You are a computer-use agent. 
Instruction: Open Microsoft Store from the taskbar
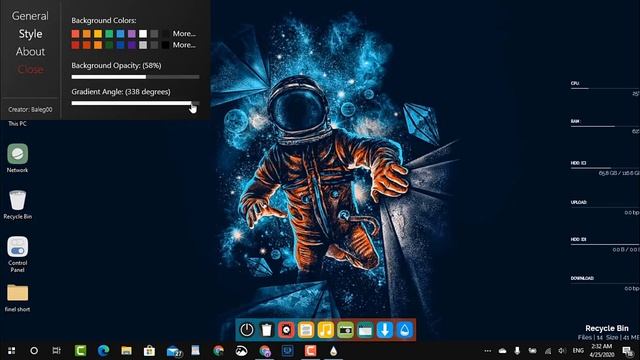pos(149,351)
